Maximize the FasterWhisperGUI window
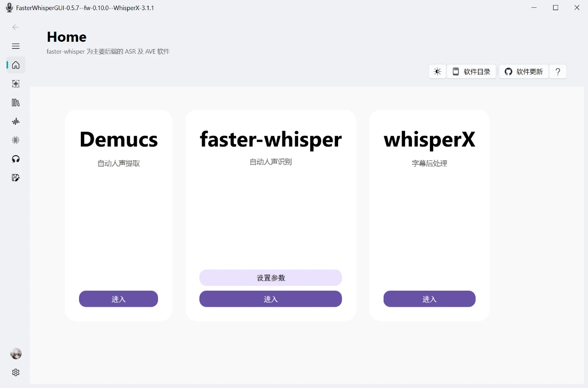Image resolution: width=588 pixels, height=388 pixels. (x=555, y=8)
